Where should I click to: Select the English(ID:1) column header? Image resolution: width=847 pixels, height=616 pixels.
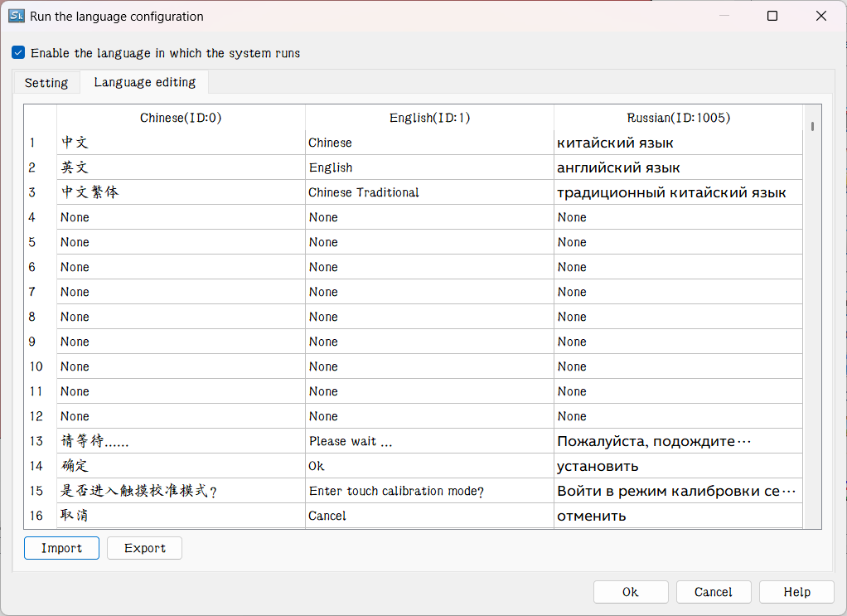pyautogui.click(x=429, y=118)
